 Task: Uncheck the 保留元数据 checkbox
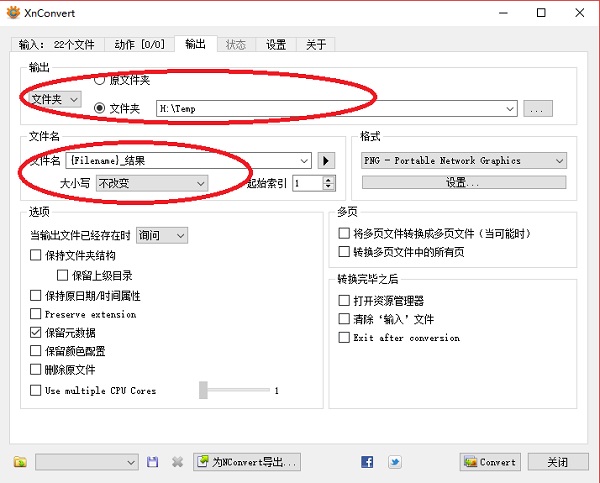37,332
